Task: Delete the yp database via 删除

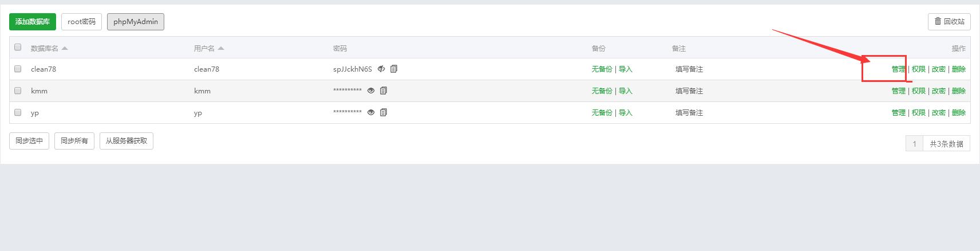Action: tap(958, 113)
